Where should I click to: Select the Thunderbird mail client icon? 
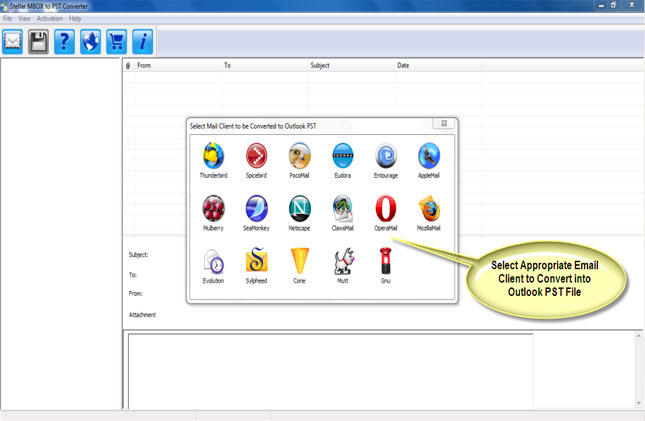pos(213,156)
